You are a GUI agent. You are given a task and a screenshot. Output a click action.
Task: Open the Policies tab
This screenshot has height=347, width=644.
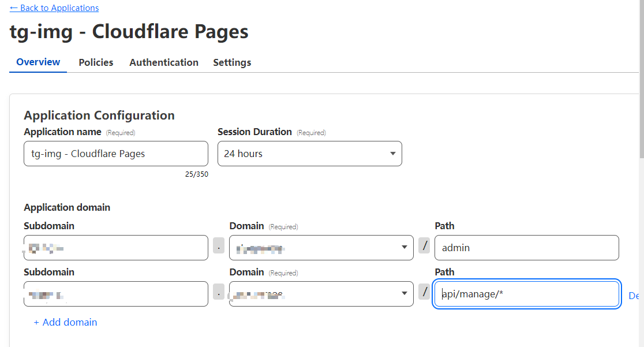(x=96, y=62)
